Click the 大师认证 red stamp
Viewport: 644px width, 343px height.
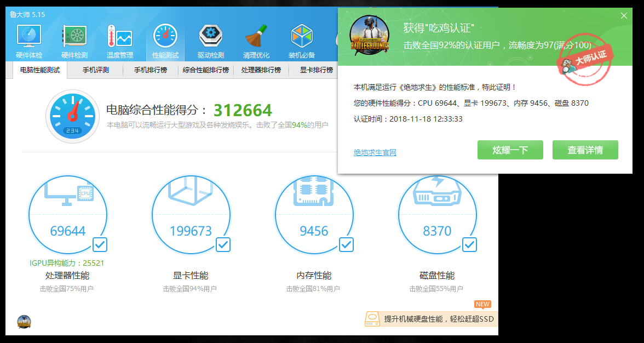click(x=585, y=60)
